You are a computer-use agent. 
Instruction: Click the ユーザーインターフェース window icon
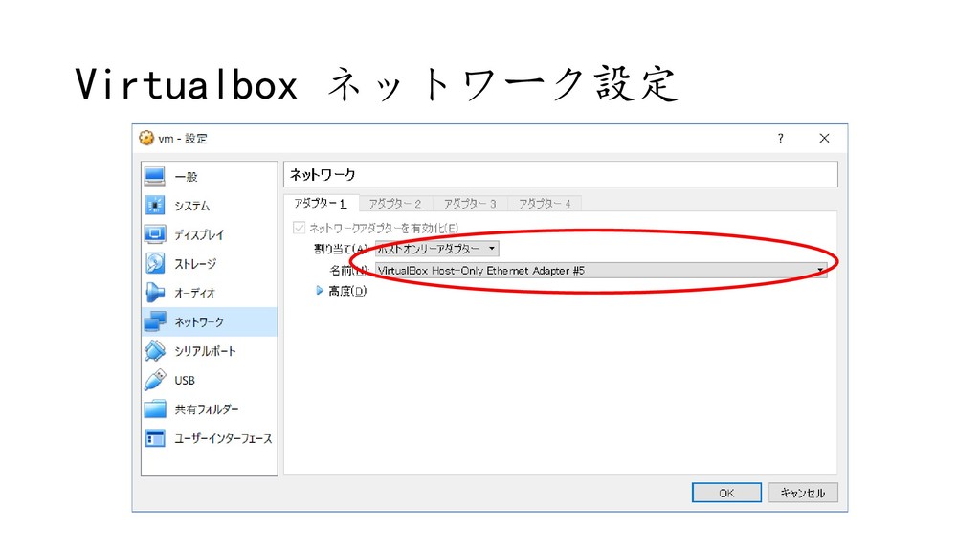(154, 438)
